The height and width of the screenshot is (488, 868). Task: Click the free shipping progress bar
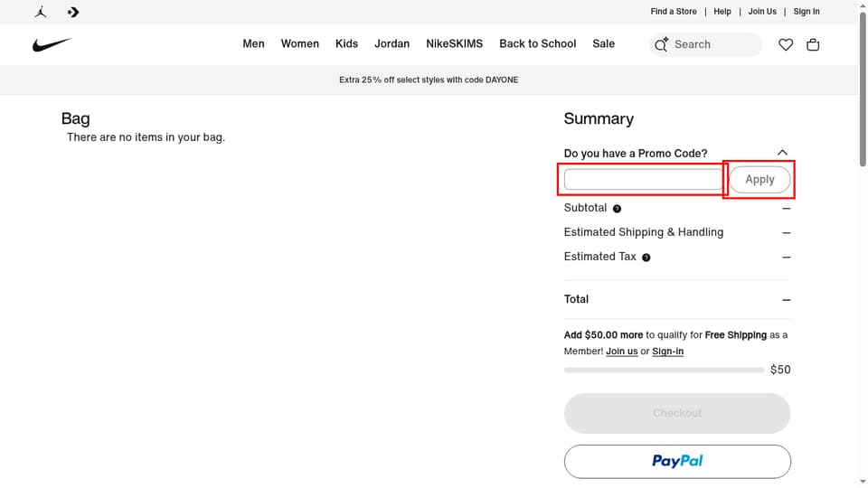pos(664,371)
